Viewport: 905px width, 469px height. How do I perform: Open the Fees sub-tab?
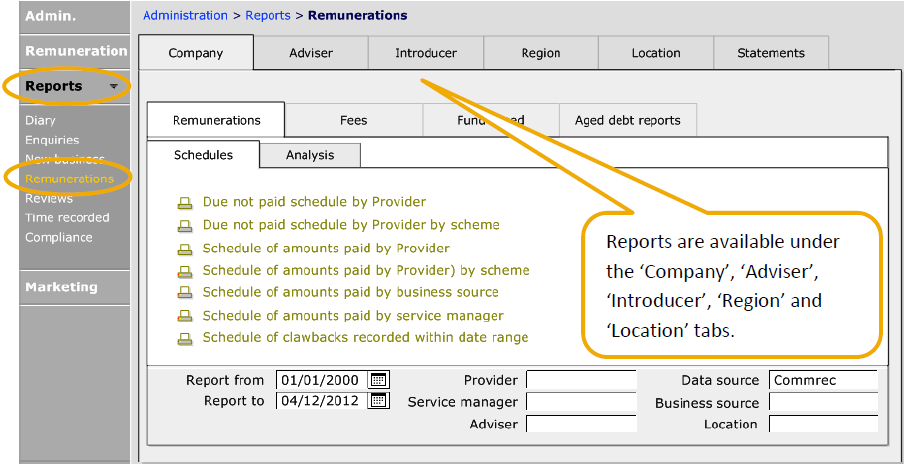click(353, 120)
